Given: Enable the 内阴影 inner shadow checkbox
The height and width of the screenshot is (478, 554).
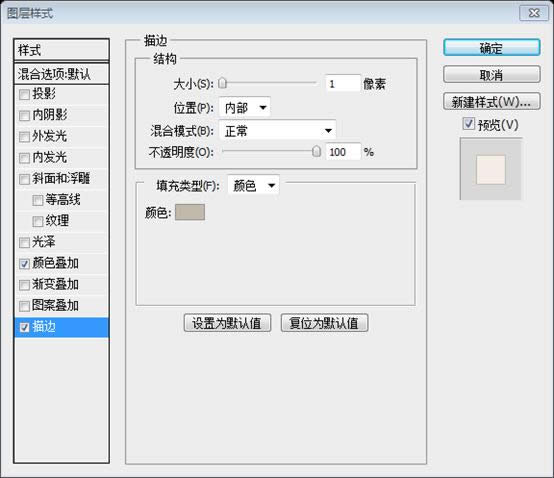Looking at the screenshot, I should point(24,116).
